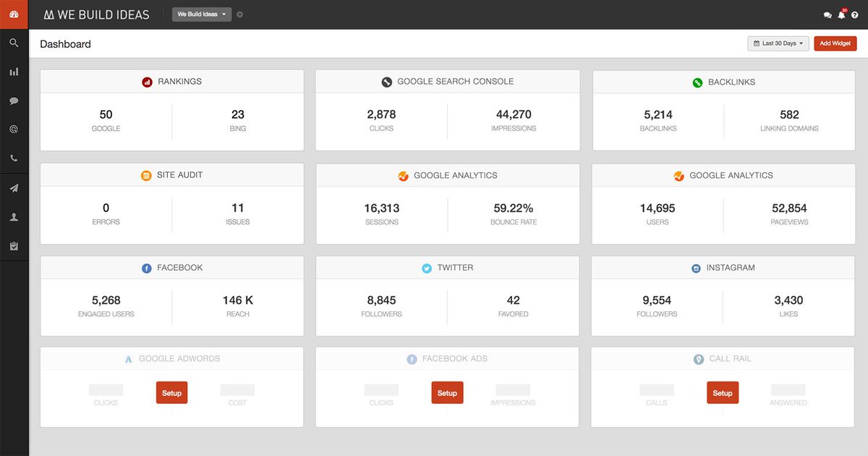Click the Instagram 9,554 followers value

click(x=658, y=300)
